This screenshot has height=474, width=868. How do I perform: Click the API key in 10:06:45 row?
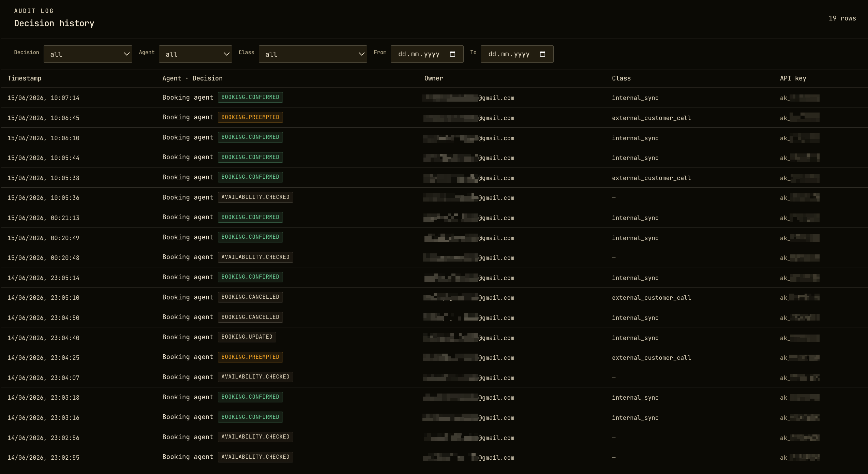pos(799,118)
